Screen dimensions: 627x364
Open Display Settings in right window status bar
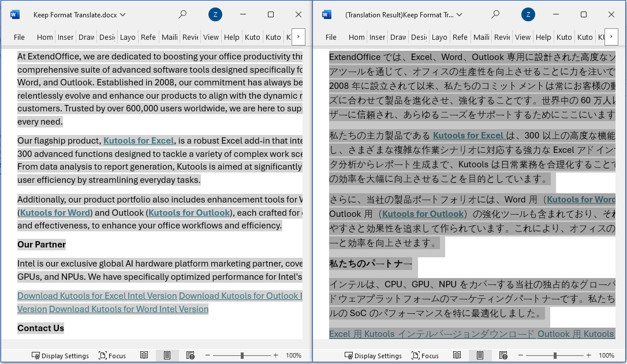coord(373,355)
